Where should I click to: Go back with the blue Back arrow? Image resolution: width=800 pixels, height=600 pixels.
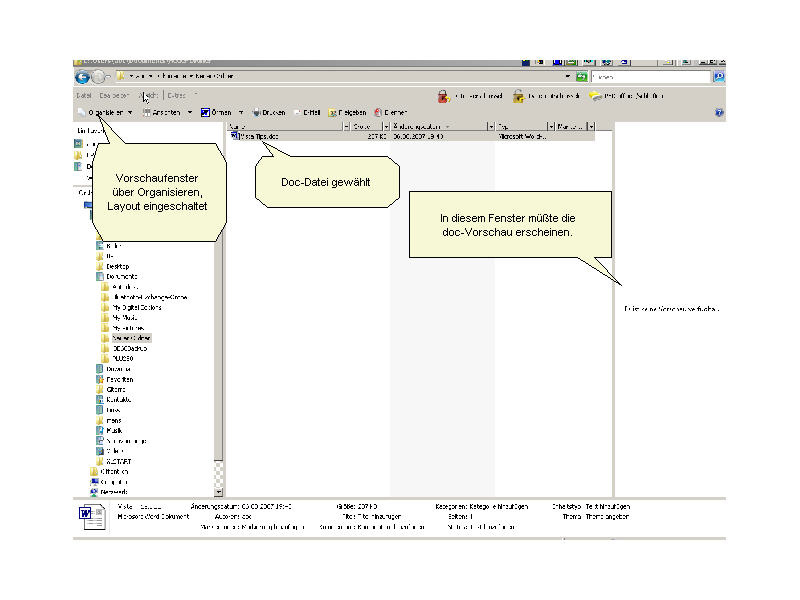click(x=82, y=77)
